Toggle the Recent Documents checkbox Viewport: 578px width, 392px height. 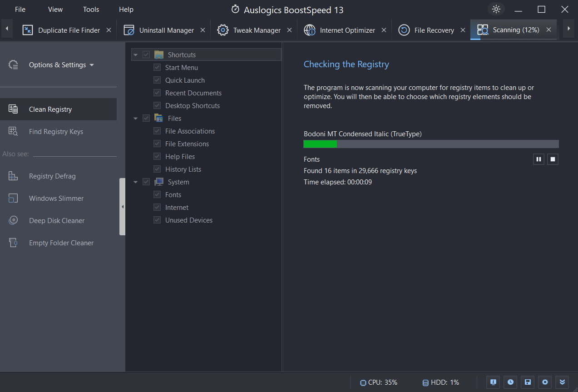[x=157, y=93]
